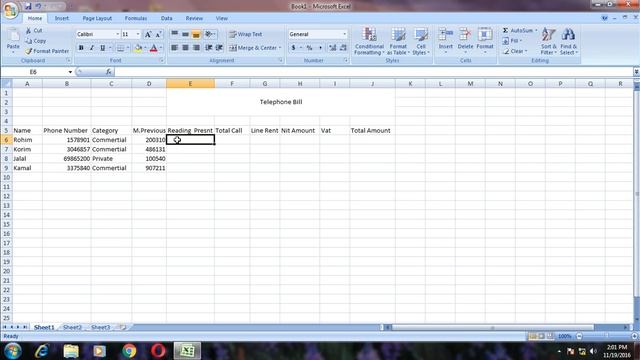Align text left
This screenshot has height=360, width=640.
click(174, 48)
